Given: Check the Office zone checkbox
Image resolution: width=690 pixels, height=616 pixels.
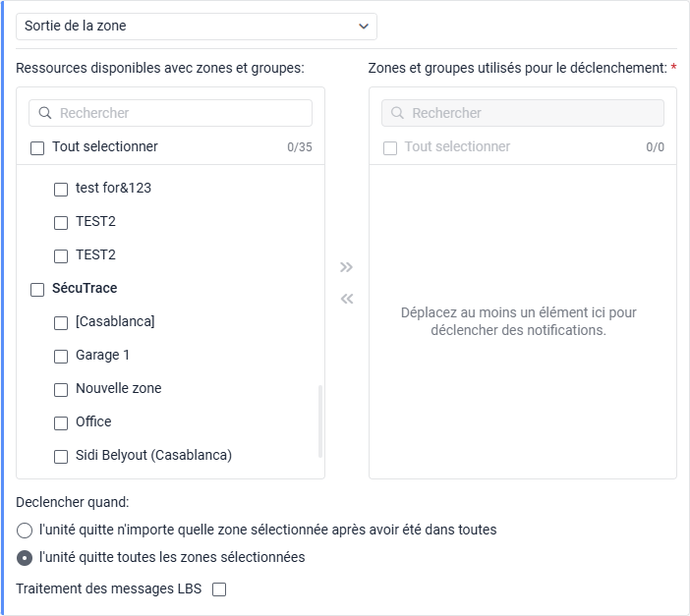Looking at the screenshot, I should 61,422.
